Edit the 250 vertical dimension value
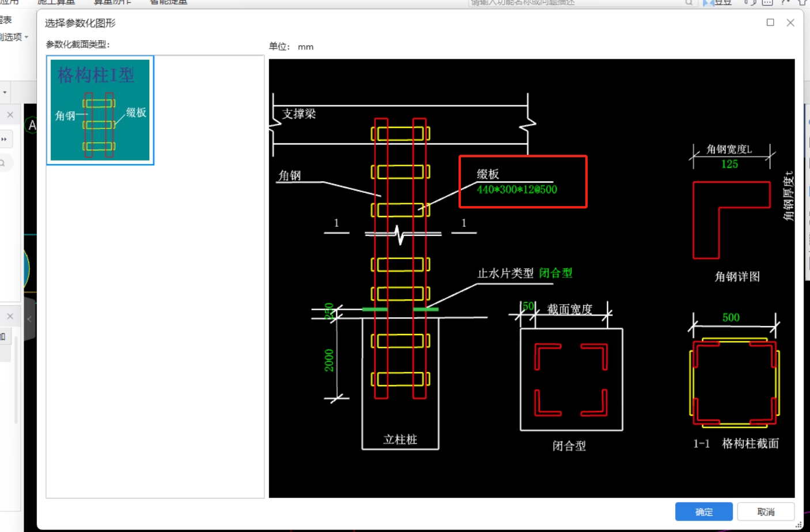 329,311
